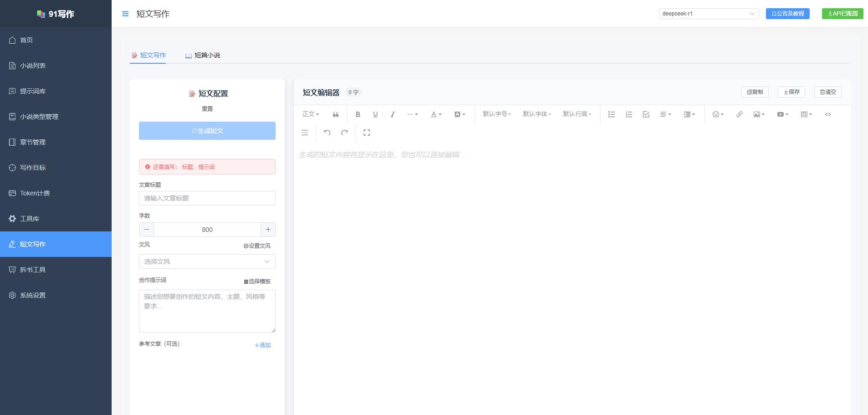Screen dimensions: 868x415
Task: Open 写作目标 in sidebar
Action: [56, 168]
